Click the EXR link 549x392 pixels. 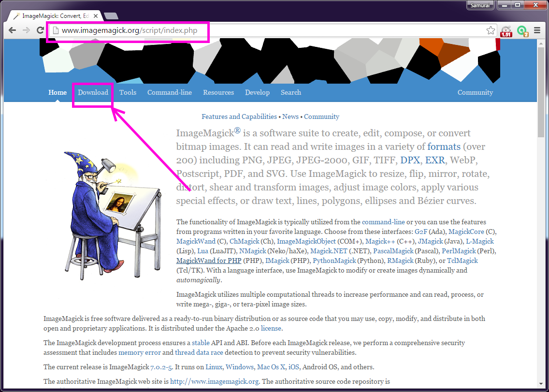point(435,160)
